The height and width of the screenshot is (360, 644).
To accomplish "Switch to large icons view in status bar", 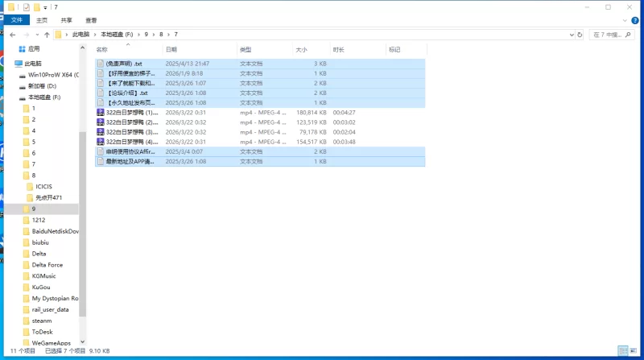I will [635, 351].
